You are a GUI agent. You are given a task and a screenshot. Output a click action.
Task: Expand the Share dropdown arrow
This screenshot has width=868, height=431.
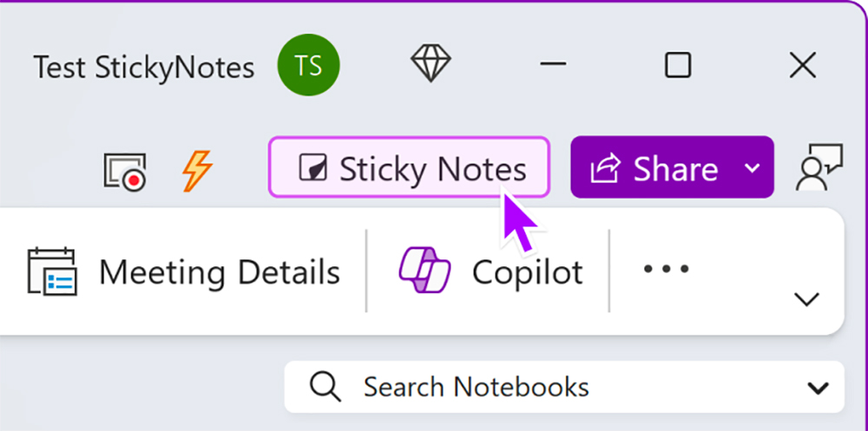pos(752,167)
